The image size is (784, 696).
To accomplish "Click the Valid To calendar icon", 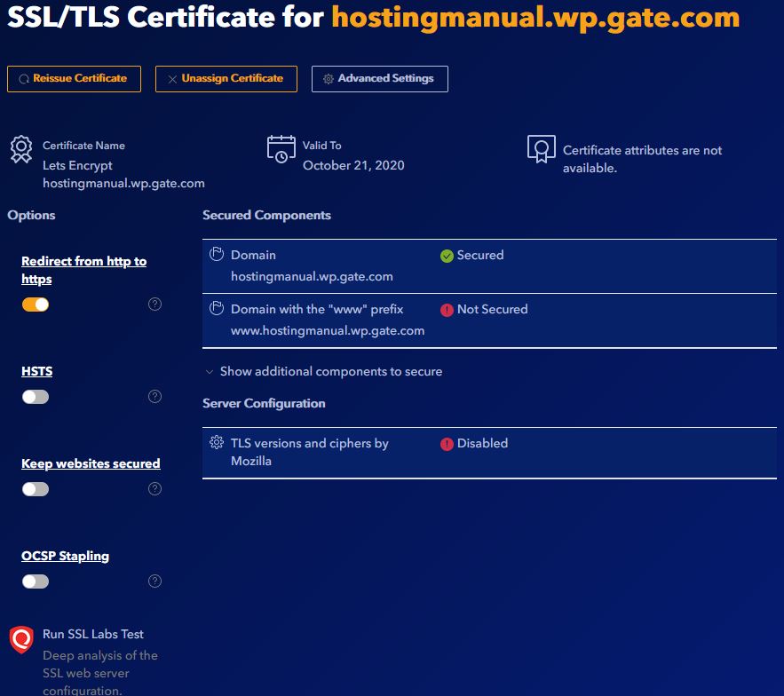I will tap(281, 149).
